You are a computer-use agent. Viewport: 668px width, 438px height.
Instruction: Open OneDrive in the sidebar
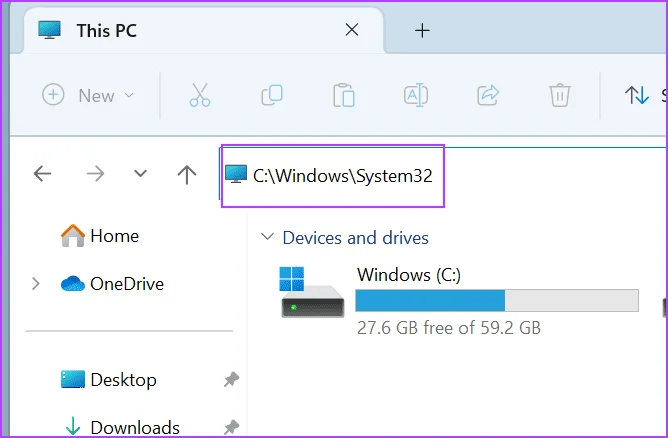point(112,284)
